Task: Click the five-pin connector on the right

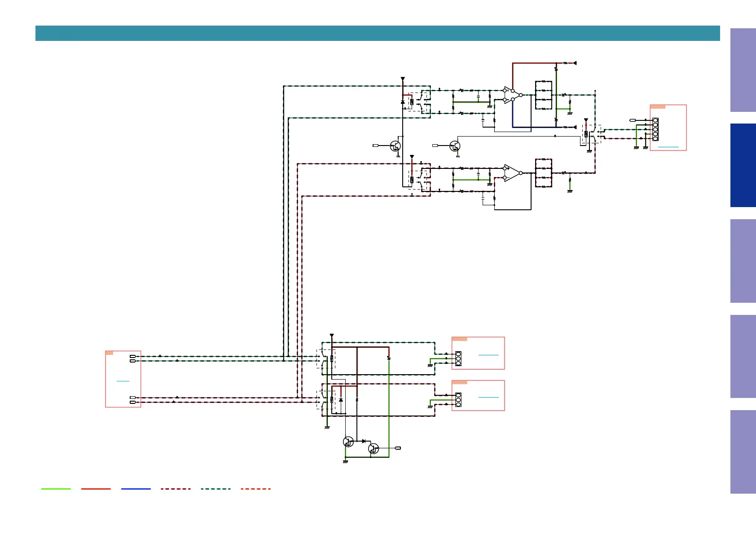Action: click(655, 129)
